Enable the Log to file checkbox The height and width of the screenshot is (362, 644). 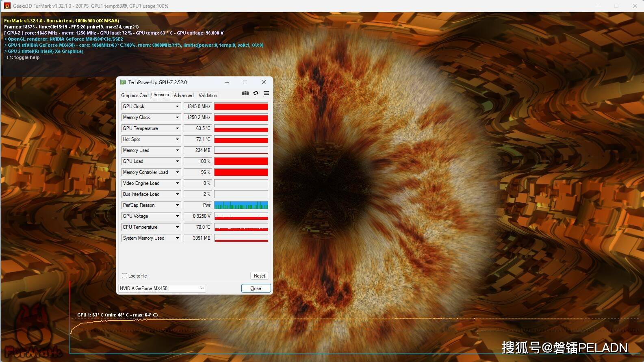tap(125, 275)
